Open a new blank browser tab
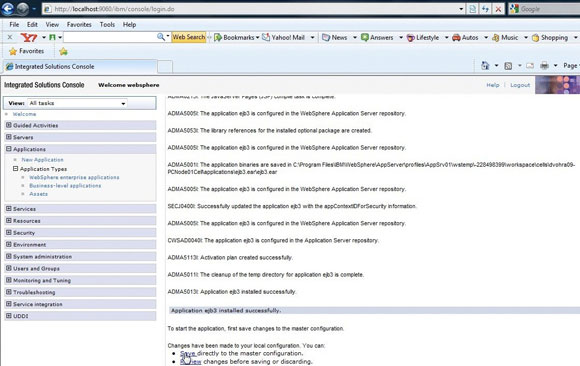This screenshot has width=580, height=366. coord(165,67)
